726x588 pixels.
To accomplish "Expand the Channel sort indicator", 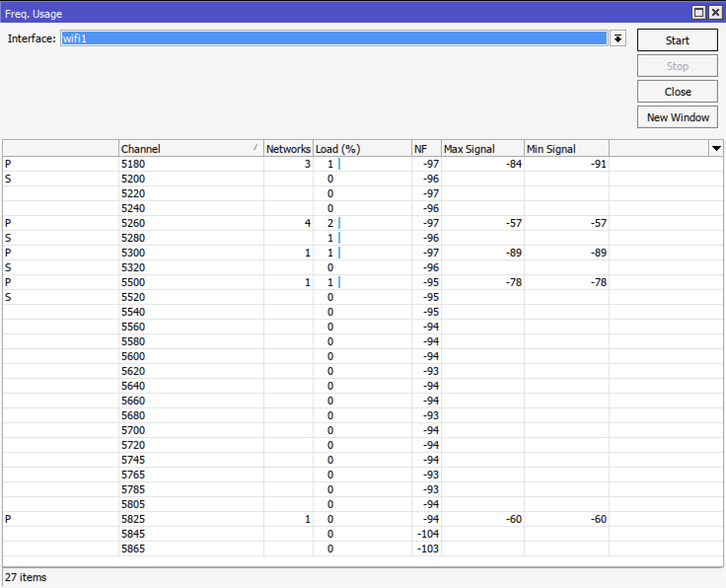I will coord(256,147).
